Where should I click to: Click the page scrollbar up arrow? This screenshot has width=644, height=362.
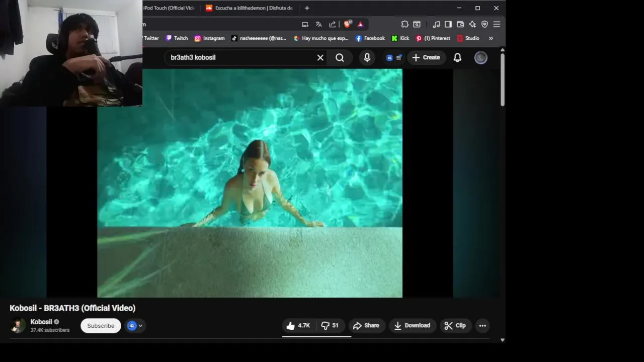pos(502,50)
